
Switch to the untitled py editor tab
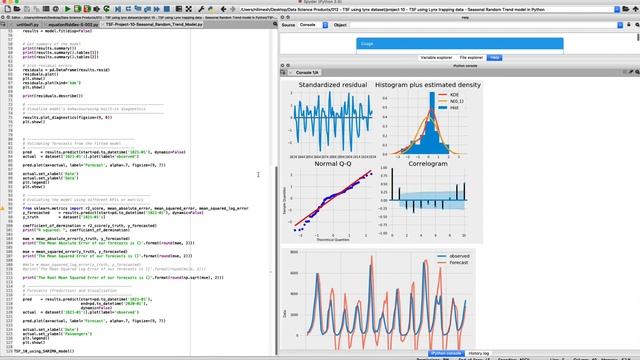point(27,24)
